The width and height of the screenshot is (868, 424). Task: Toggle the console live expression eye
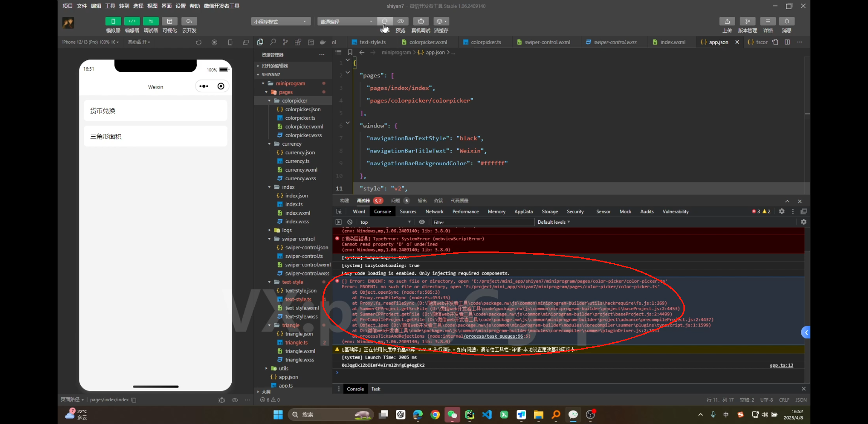click(422, 222)
